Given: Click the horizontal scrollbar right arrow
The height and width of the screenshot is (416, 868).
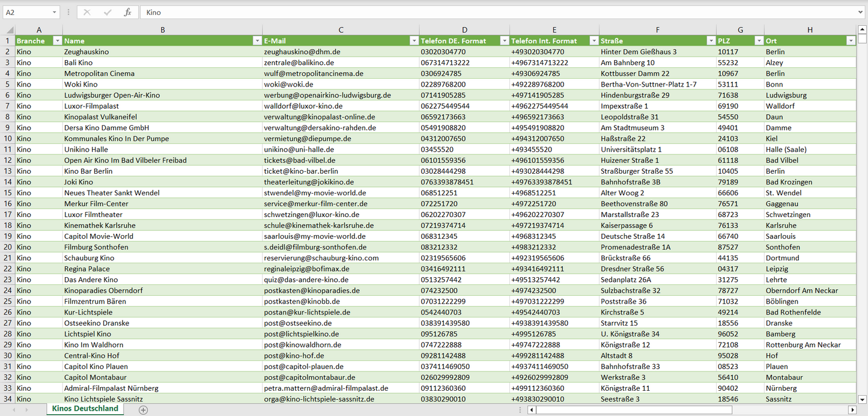Looking at the screenshot, I should (852, 410).
